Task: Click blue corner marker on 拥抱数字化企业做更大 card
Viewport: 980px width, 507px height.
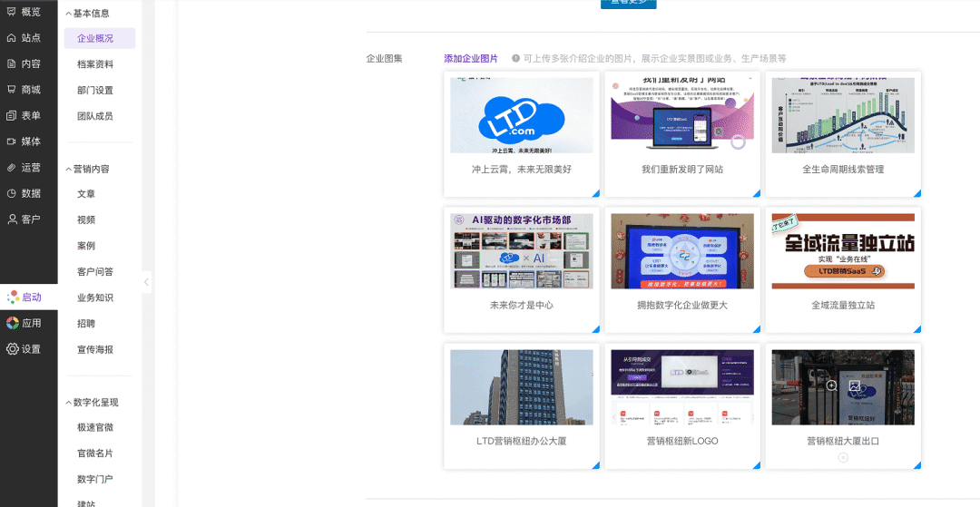Action: [x=757, y=329]
